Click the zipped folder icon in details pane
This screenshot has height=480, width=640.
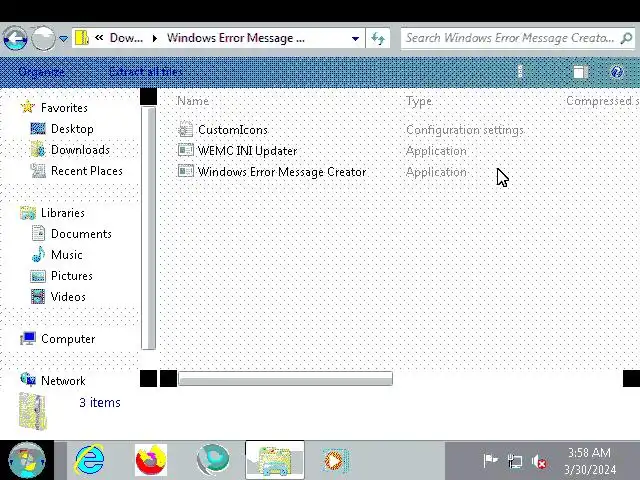tap(33, 411)
